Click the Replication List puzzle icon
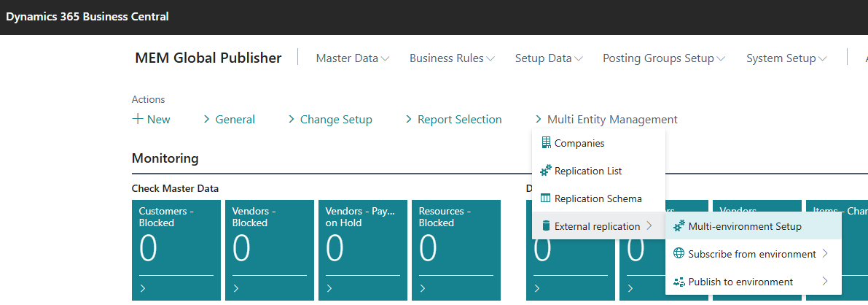Screen dimensions: 868x305 click(546, 171)
